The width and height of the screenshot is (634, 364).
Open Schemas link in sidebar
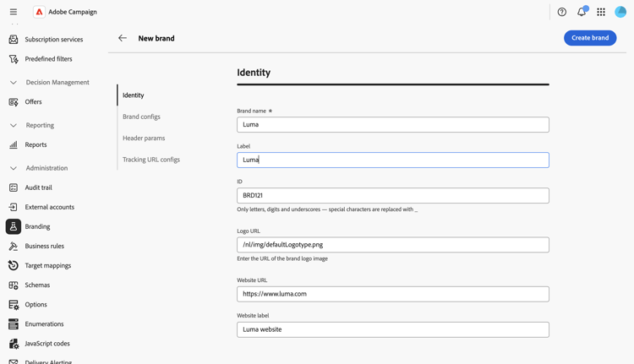pyautogui.click(x=37, y=285)
